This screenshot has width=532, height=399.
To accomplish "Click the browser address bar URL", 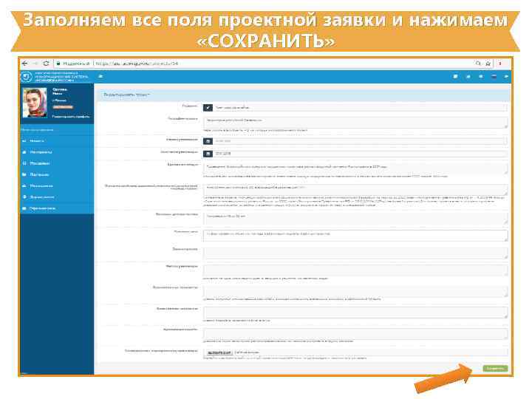I will [137, 64].
